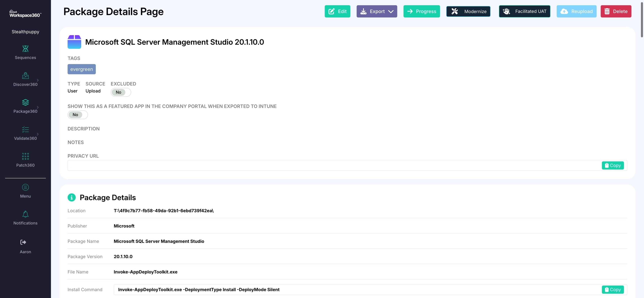Click the trash can icon on Delete
The height and width of the screenshot is (298, 644).
(607, 11)
